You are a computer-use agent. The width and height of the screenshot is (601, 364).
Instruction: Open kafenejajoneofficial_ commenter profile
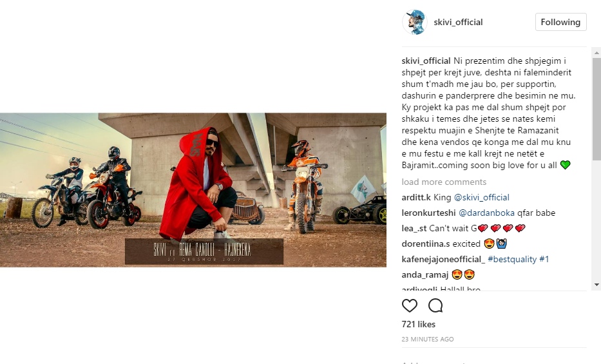[x=443, y=260]
